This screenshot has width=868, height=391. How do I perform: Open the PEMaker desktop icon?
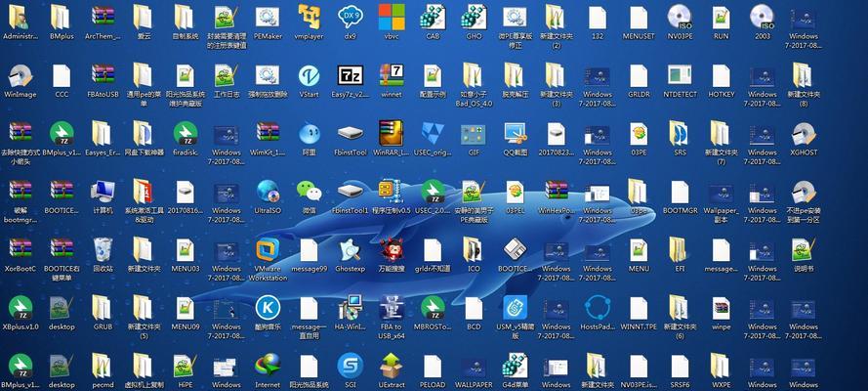coord(268,18)
